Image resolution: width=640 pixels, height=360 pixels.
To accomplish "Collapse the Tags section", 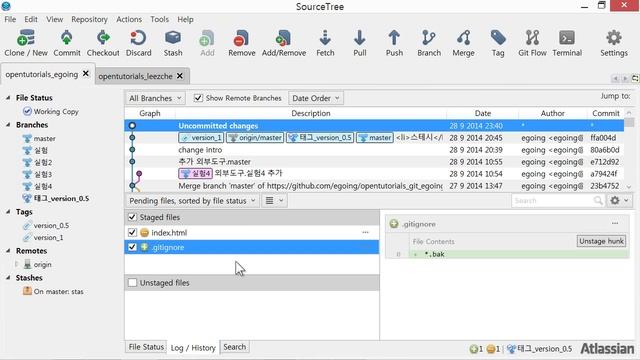I will [8, 211].
